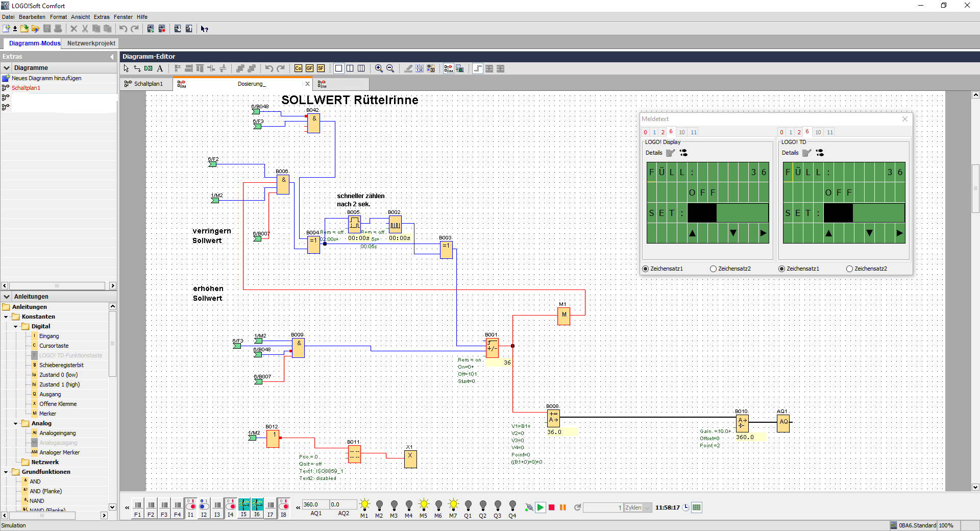Select Schaltplan1 in the Diagramme list
Image resolution: width=980 pixels, height=531 pixels.
26,88
